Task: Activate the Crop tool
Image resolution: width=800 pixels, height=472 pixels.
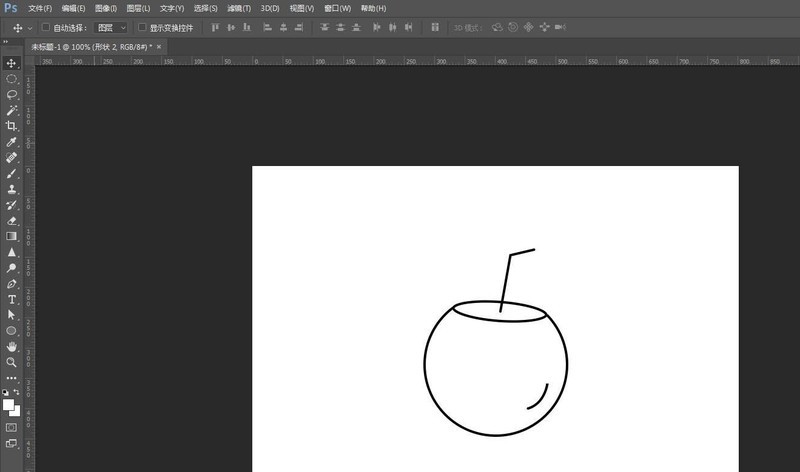Action: pyautogui.click(x=12, y=126)
